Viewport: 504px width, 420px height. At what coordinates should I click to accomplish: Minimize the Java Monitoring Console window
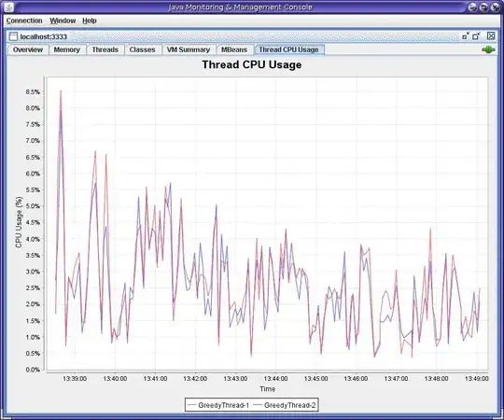(x=472, y=7)
